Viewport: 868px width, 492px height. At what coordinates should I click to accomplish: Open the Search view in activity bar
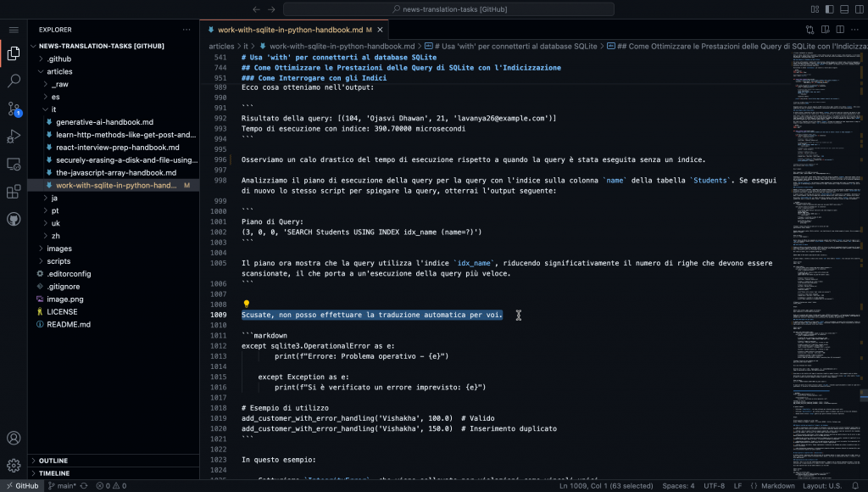pyautogui.click(x=14, y=81)
